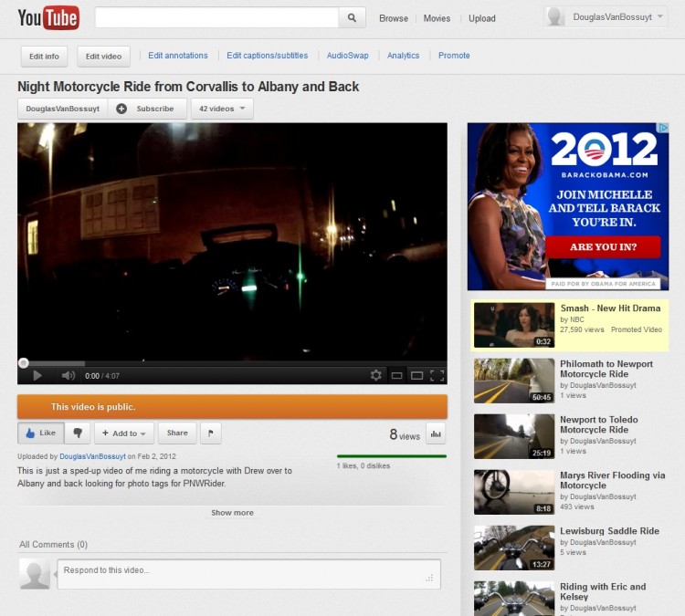Open AudioSwap
Viewport: 685px width, 616px height.
[348, 56]
